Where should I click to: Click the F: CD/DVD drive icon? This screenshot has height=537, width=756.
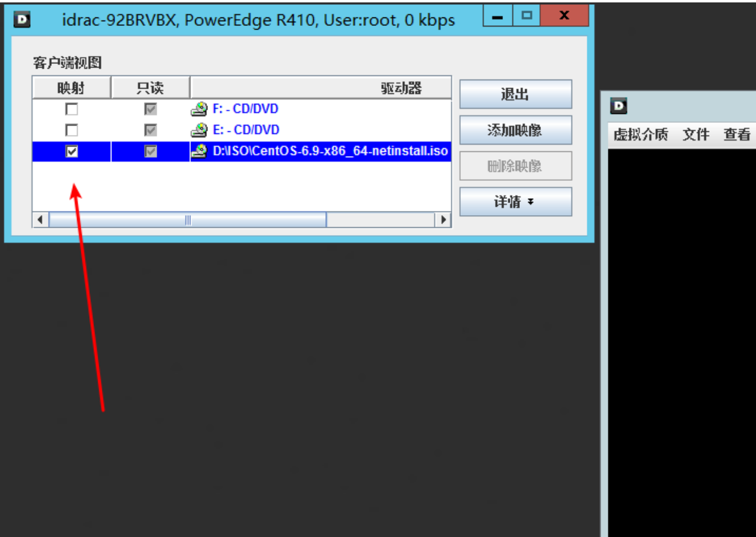(x=199, y=110)
